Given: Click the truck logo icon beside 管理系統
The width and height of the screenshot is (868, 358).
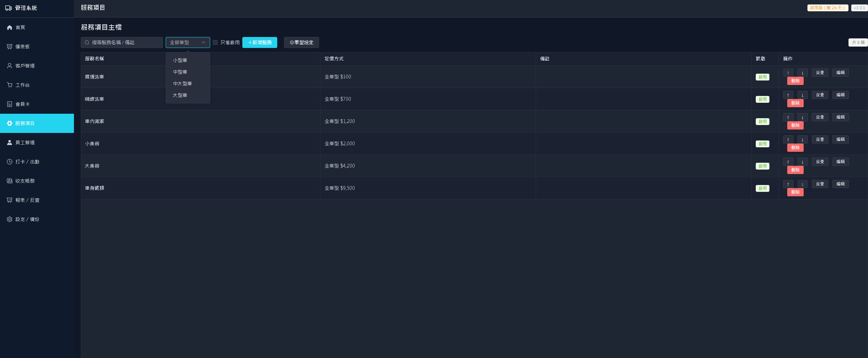Looking at the screenshot, I should coord(9,8).
